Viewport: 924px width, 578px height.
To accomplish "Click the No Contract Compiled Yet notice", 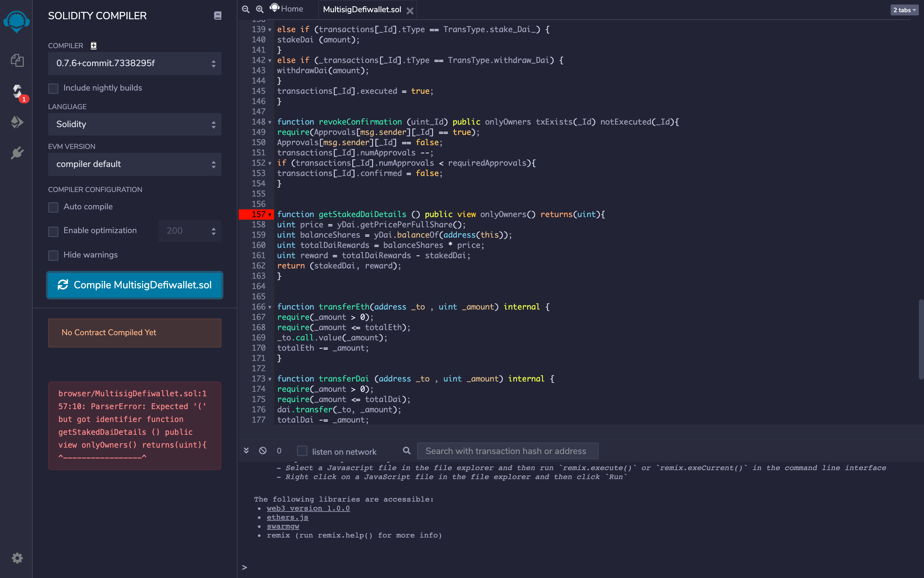I will tap(135, 333).
